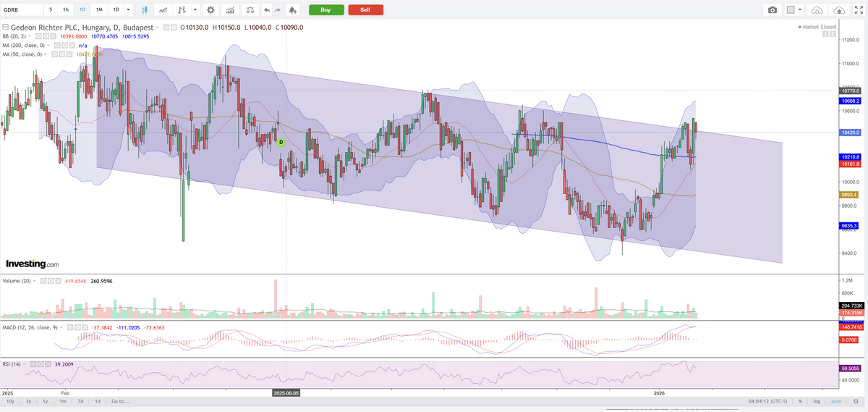Toggle auto scale at bottom right

835,401
